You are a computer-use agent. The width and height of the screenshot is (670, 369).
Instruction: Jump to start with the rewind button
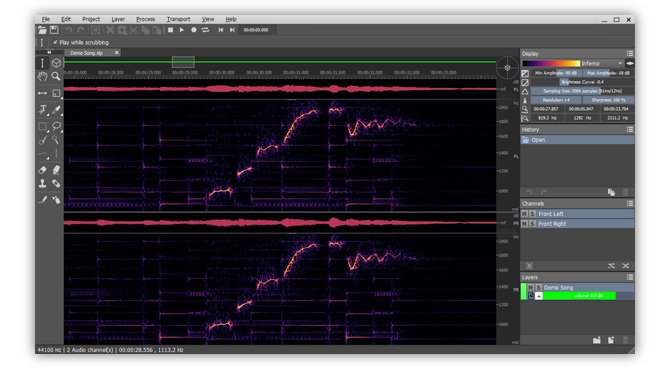tap(220, 30)
